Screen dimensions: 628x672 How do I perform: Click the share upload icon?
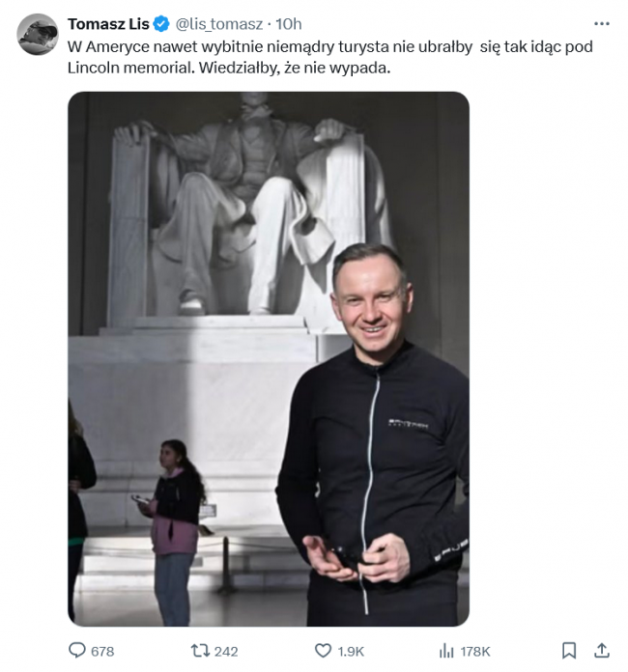(602, 651)
